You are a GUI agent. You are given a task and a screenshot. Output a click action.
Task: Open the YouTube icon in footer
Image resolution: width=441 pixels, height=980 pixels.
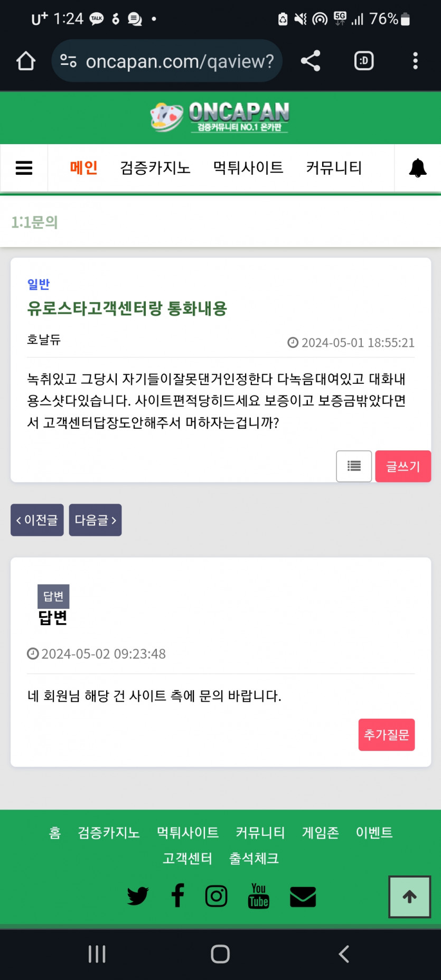258,896
